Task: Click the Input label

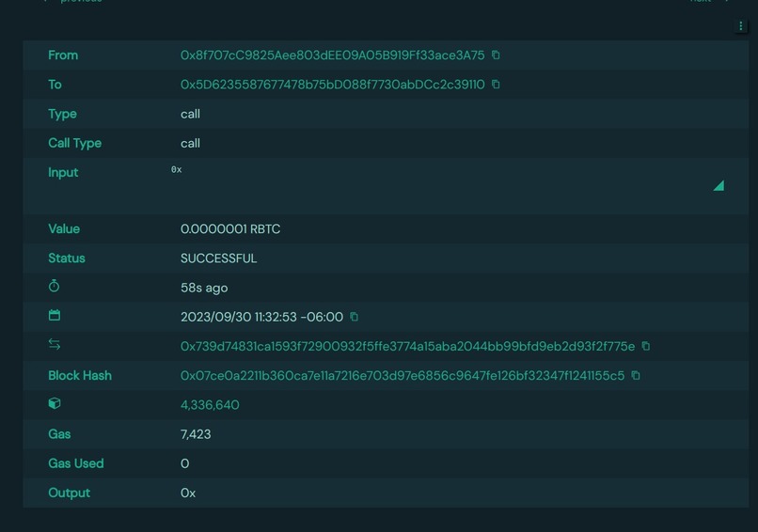Action: point(63,173)
